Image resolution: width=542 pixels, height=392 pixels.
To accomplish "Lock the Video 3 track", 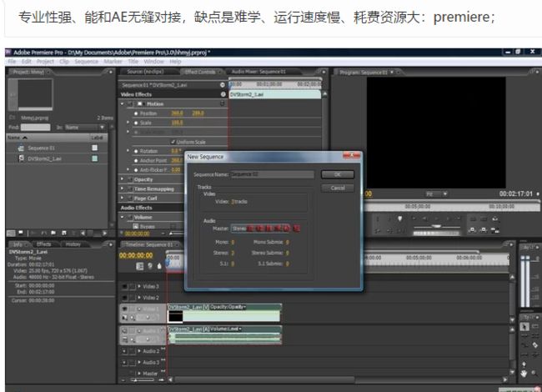I will click(x=132, y=286).
